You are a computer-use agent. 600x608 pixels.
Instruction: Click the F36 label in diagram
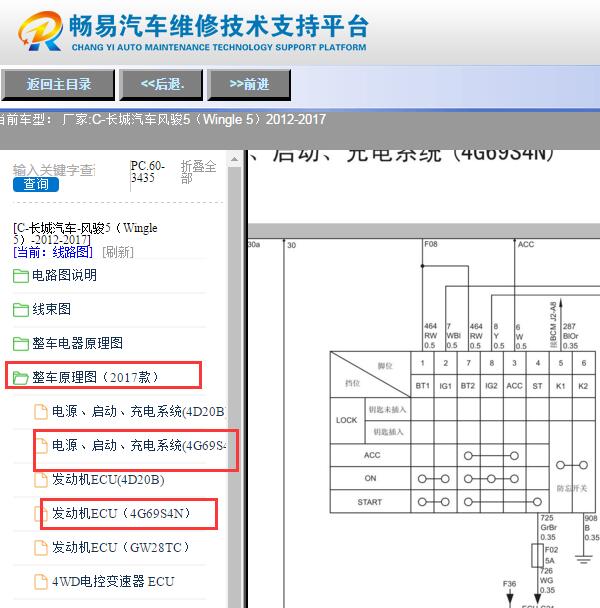(509, 584)
